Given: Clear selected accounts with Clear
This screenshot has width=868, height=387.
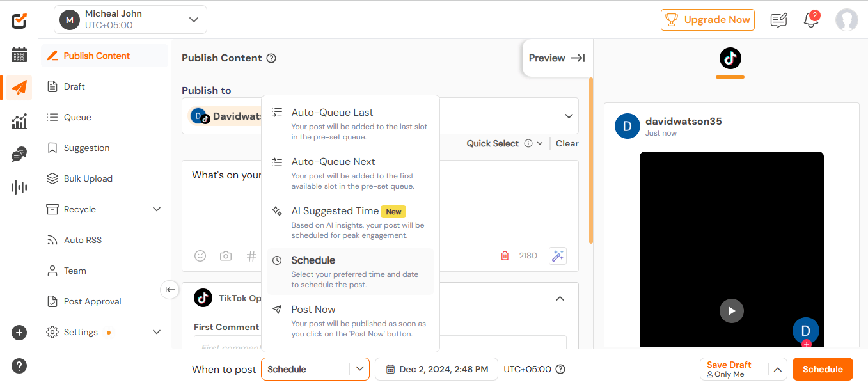Looking at the screenshot, I should 567,143.
